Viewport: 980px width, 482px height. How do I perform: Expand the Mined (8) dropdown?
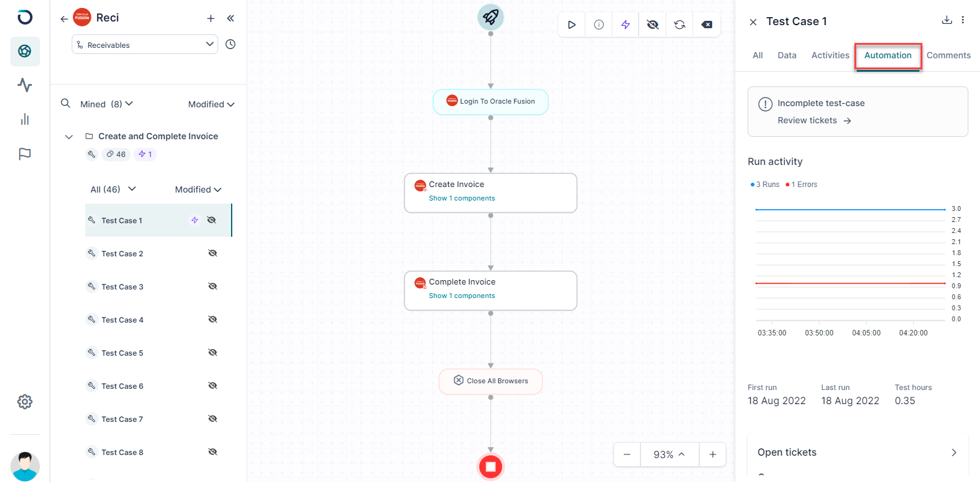click(107, 104)
